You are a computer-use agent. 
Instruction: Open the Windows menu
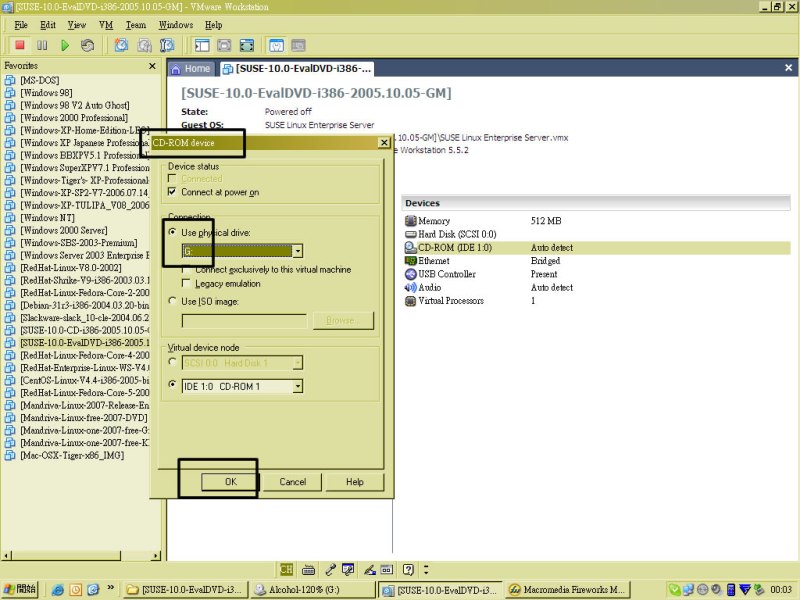click(x=176, y=25)
